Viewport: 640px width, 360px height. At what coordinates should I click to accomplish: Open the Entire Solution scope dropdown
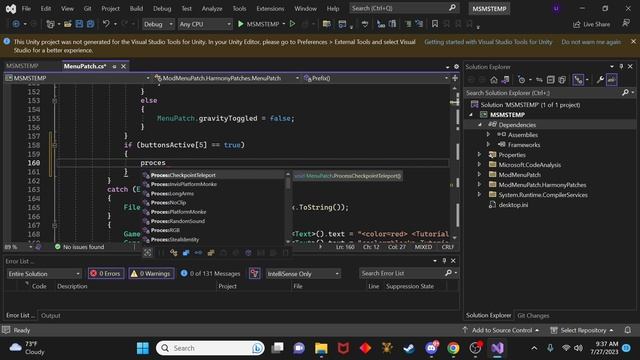[x=44, y=273]
